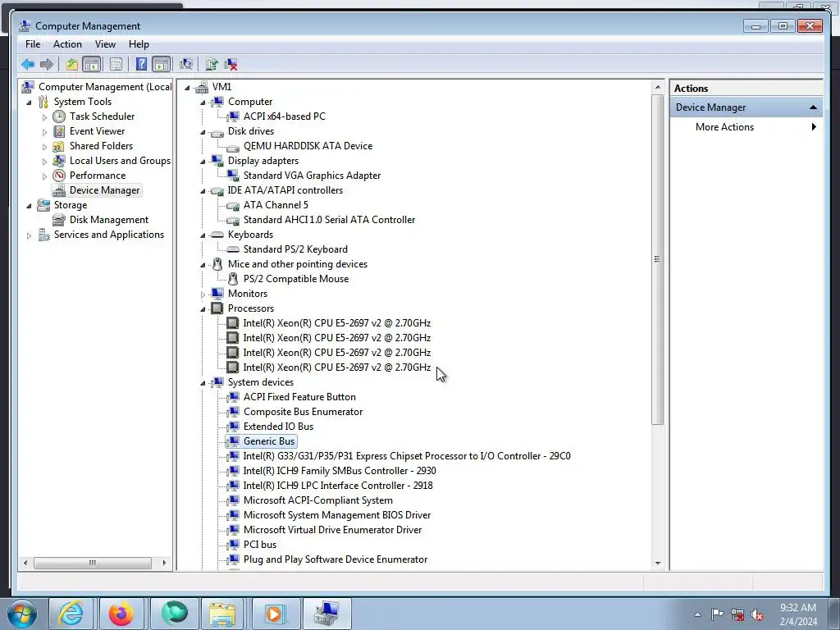Click the device list scroll up arrow
Viewport: 840px width, 630px height.
[x=658, y=87]
